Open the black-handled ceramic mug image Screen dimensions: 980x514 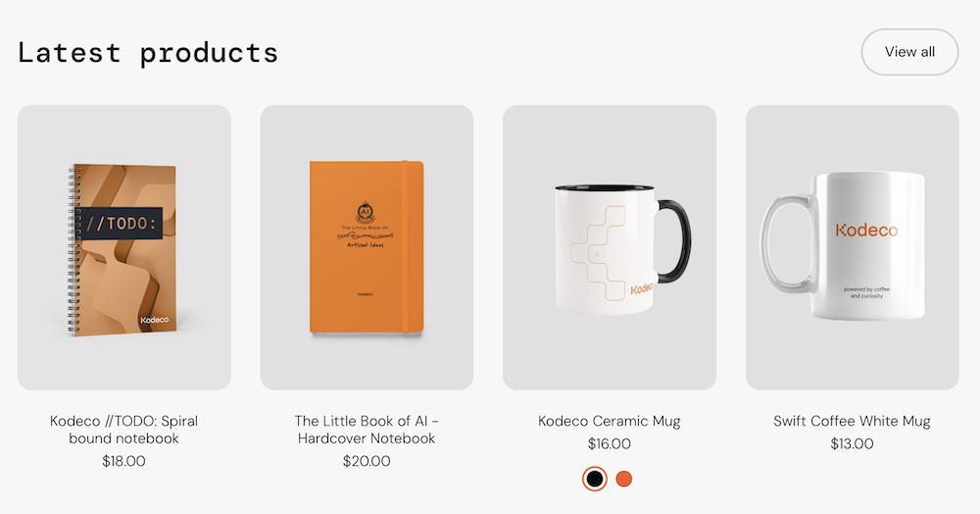(610, 247)
